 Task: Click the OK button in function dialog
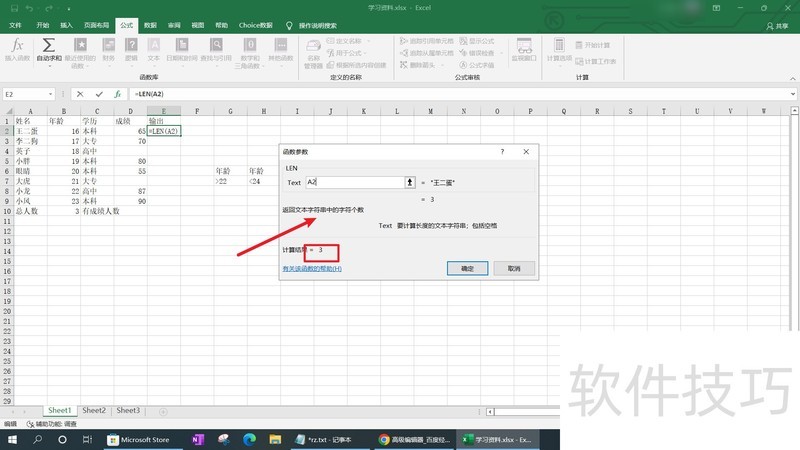tap(467, 268)
